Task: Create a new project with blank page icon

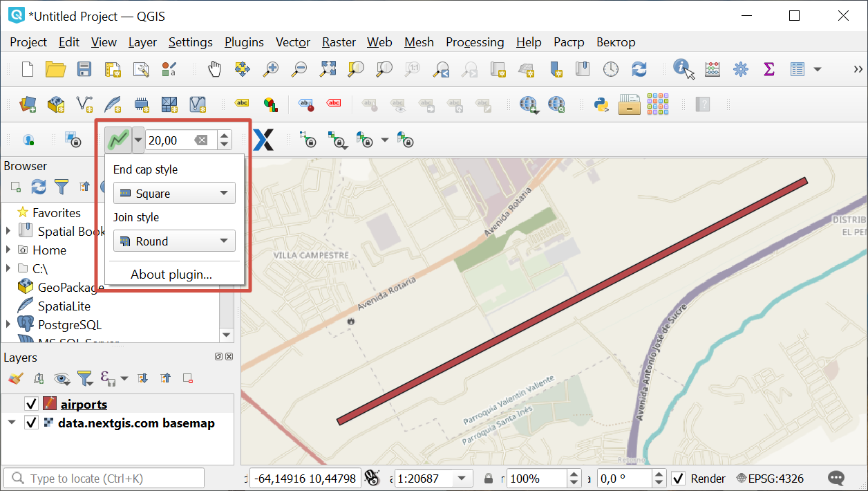Action: (28, 68)
